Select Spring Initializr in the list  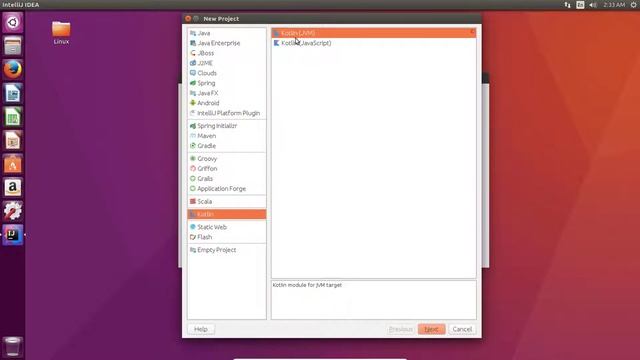227,126
